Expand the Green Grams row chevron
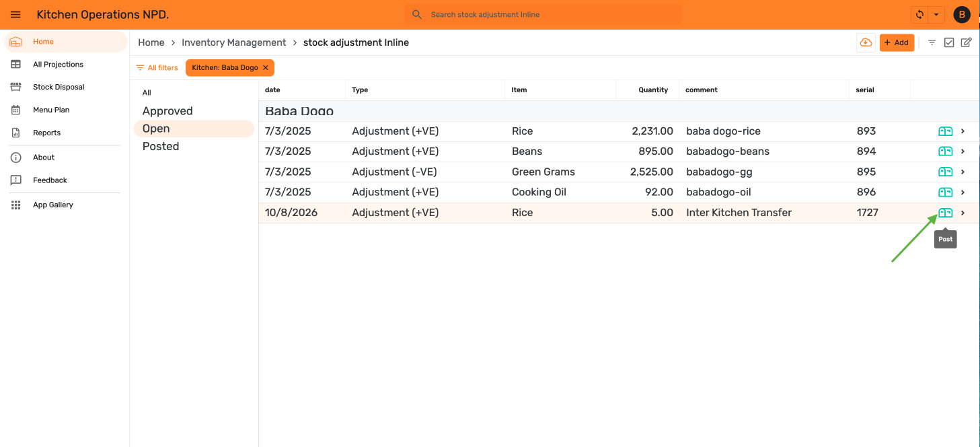 [x=963, y=172]
